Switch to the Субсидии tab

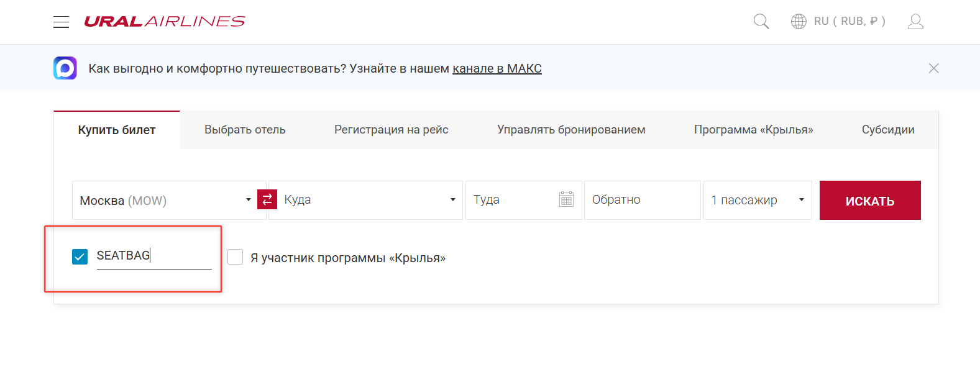(x=888, y=130)
